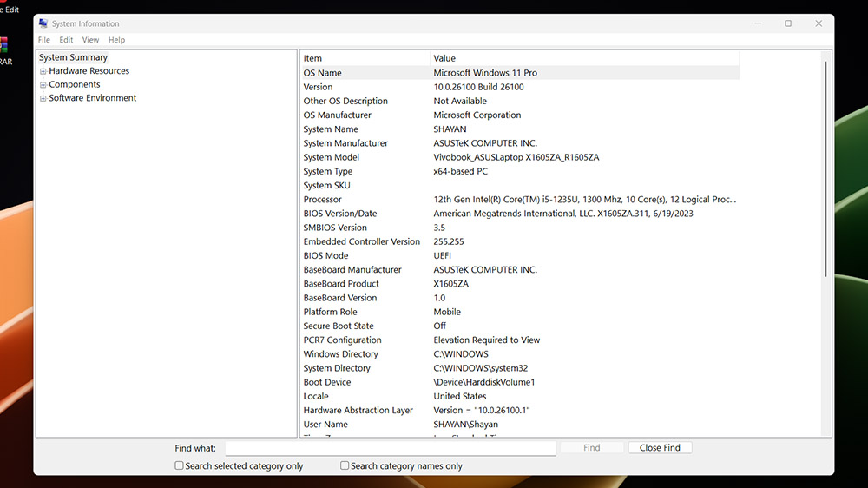Click the Find button
The height and width of the screenshot is (488, 868).
592,447
